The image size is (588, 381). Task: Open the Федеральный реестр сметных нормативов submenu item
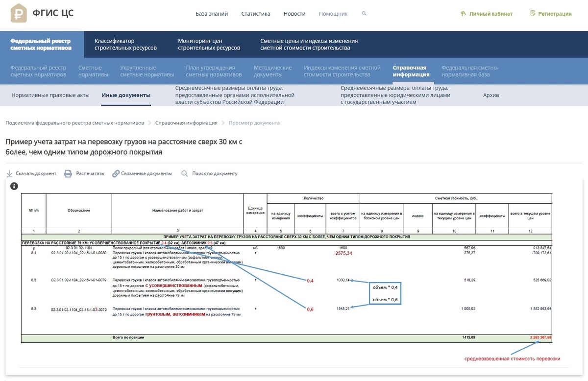38,71
